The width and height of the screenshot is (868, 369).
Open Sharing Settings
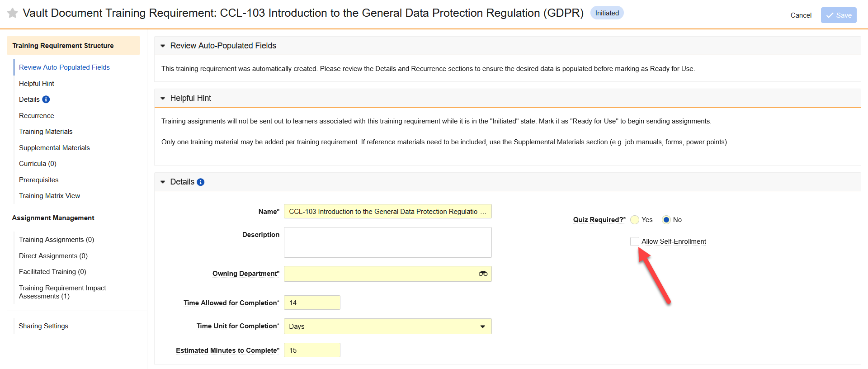(x=43, y=326)
